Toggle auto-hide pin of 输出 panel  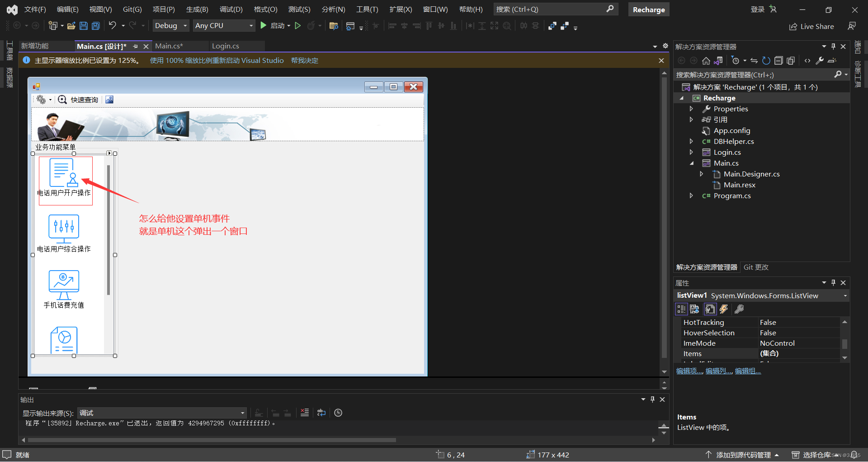click(x=652, y=399)
